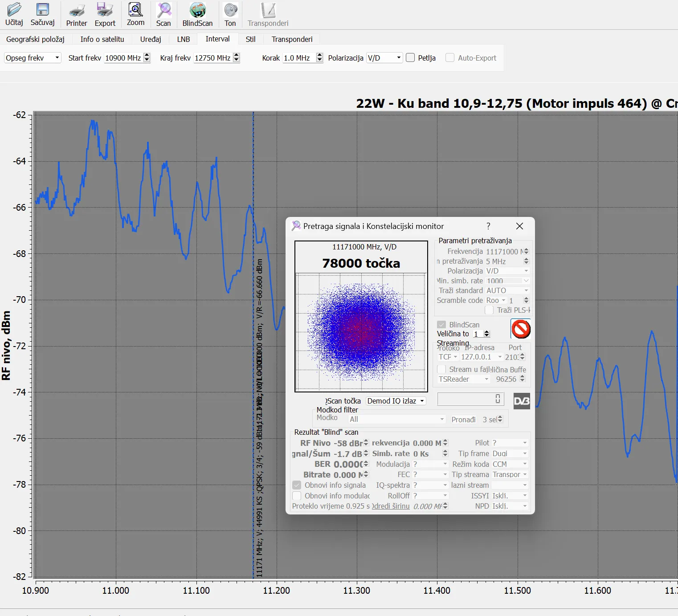Image resolution: width=678 pixels, height=616 pixels.
Task: Launch BlindScan from the toolbar
Action: pyautogui.click(x=197, y=10)
